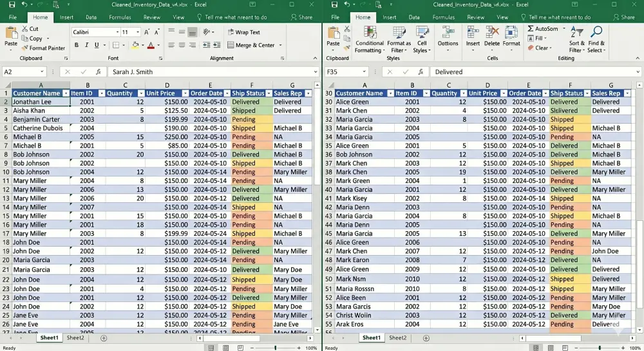Click font color red A in left window
Screen dimensions: 644x351
point(151,45)
